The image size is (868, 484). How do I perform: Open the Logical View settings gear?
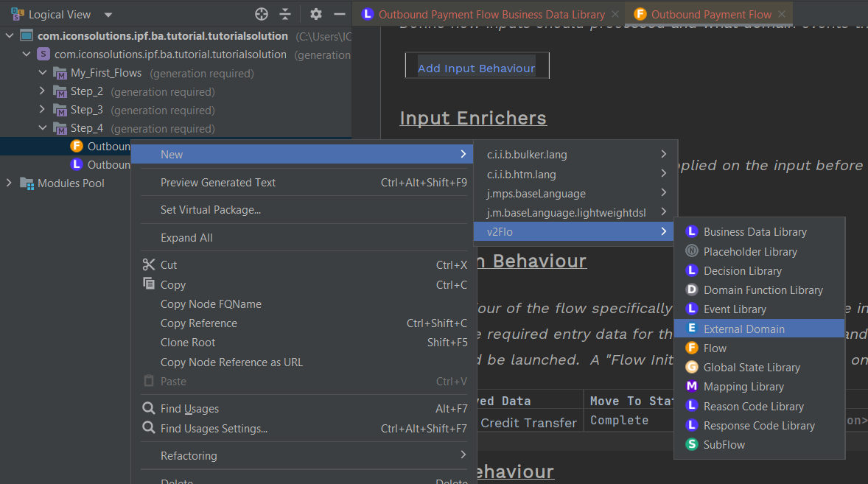tap(316, 14)
